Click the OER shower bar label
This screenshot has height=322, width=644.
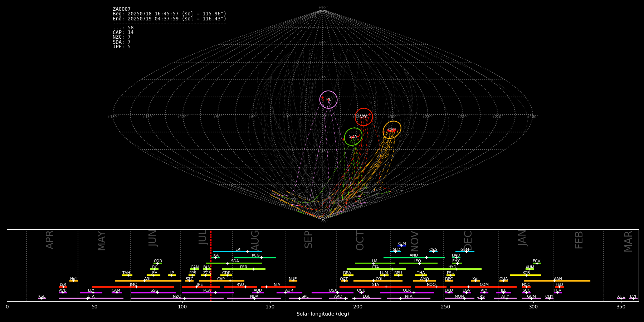pyautogui.click(x=407, y=291)
